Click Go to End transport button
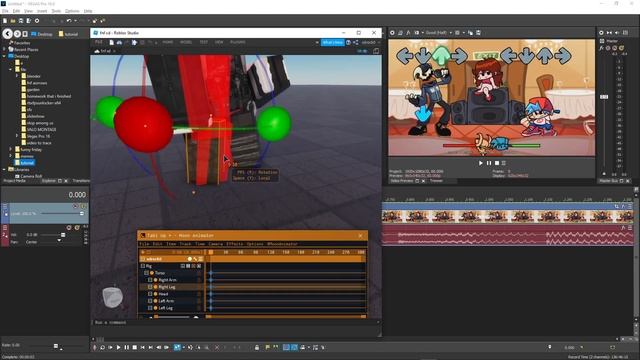Viewport: 640px width, 360px height. pyautogui.click(x=151, y=347)
